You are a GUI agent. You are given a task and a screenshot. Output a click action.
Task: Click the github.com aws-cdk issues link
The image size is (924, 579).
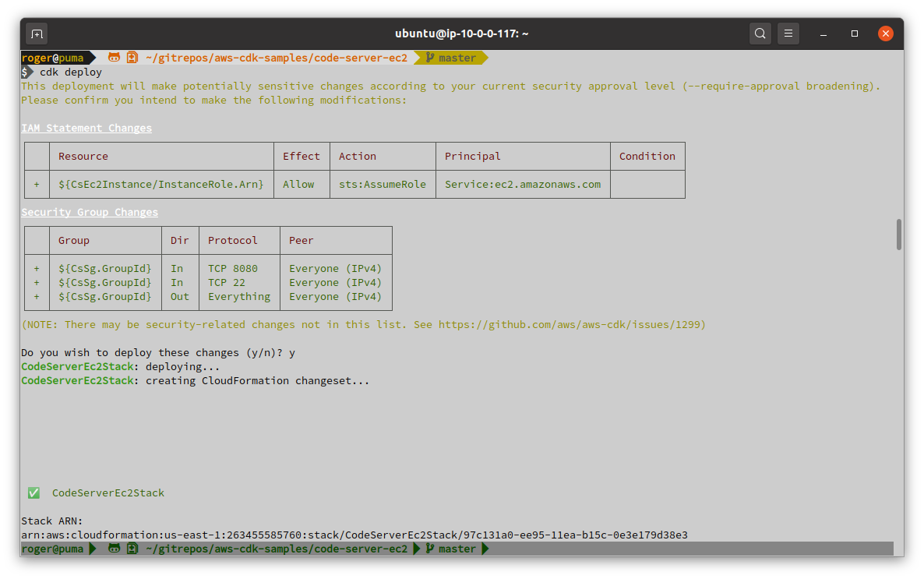570,324
